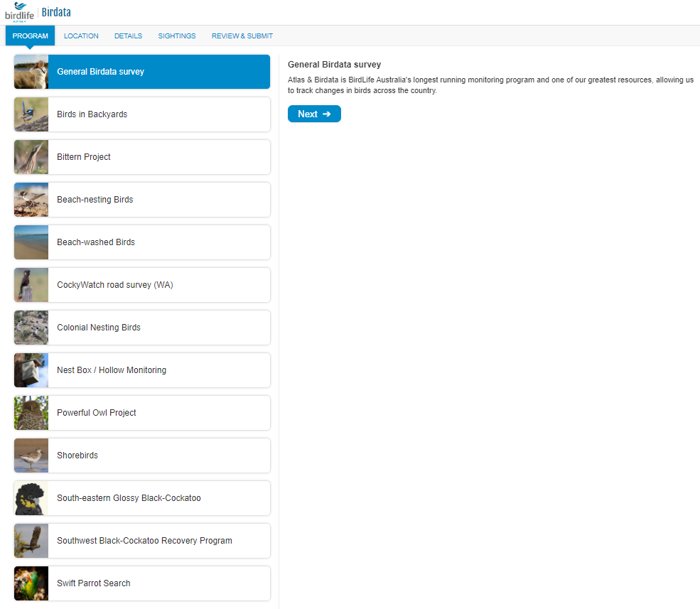Viewport: 700px width, 609px height.
Task: Click the Shorebirds sandpiper thumbnail
Action: (x=31, y=456)
